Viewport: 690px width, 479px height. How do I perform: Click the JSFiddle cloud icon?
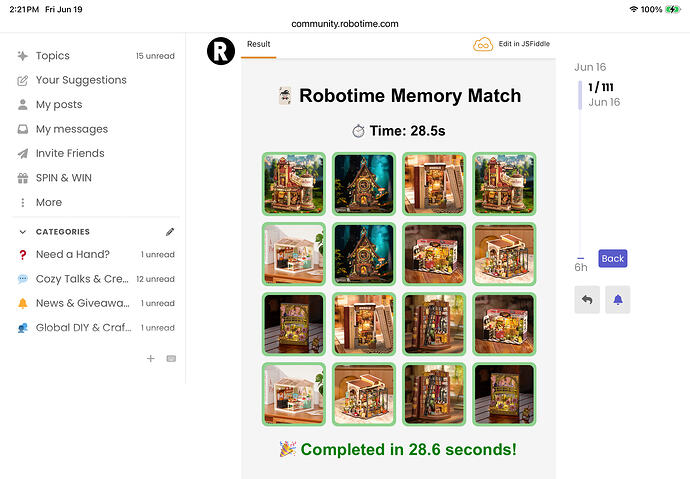click(x=483, y=44)
